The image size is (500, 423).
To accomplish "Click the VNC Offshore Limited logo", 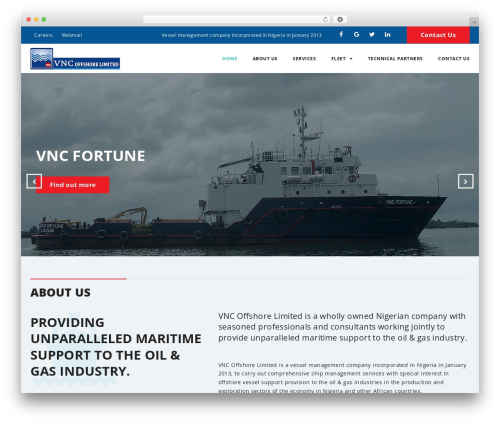I will [75, 59].
